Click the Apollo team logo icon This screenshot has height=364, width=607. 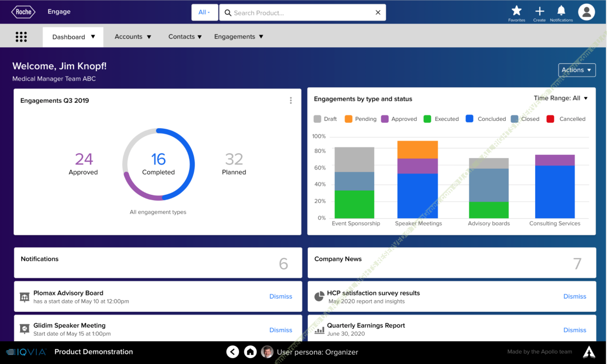[x=589, y=352]
